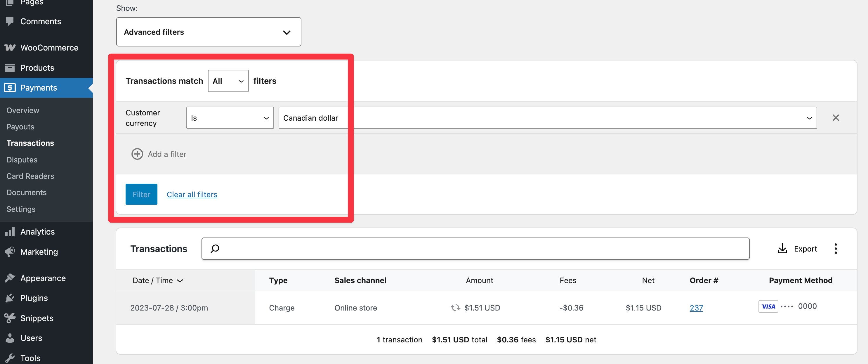Click the Users person icon
The height and width of the screenshot is (364, 868).
10,338
